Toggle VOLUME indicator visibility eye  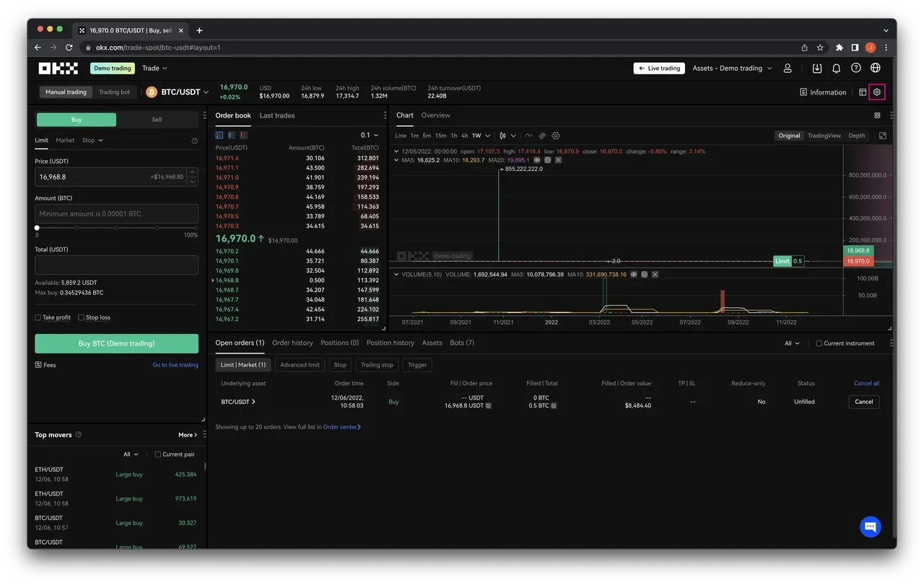pos(634,275)
